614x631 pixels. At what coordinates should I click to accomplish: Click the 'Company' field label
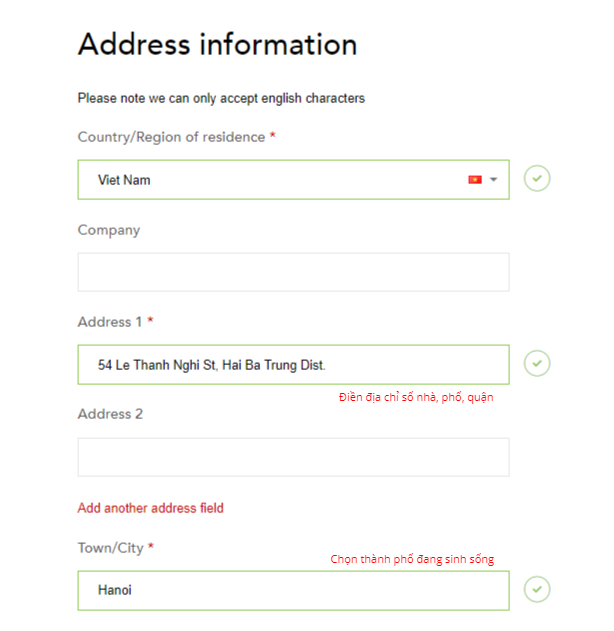pyautogui.click(x=109, y=230)
